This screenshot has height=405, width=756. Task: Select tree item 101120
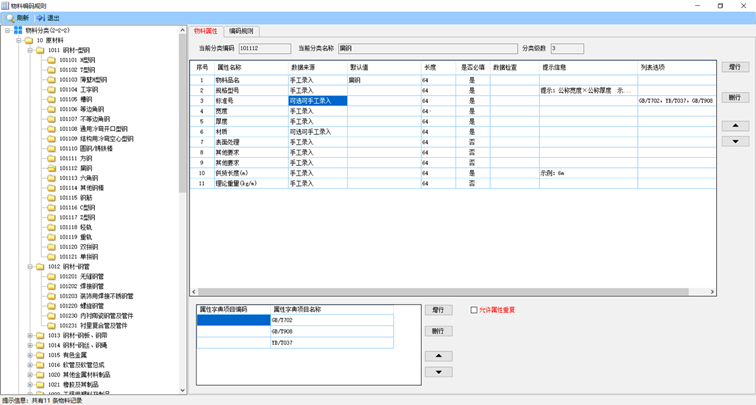click(x=79, y=247)
